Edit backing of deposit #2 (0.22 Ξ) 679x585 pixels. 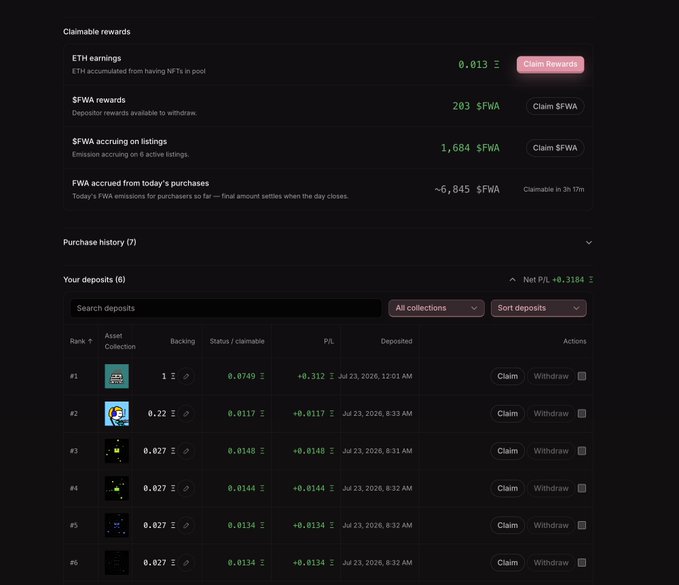[x=186, y=414]
